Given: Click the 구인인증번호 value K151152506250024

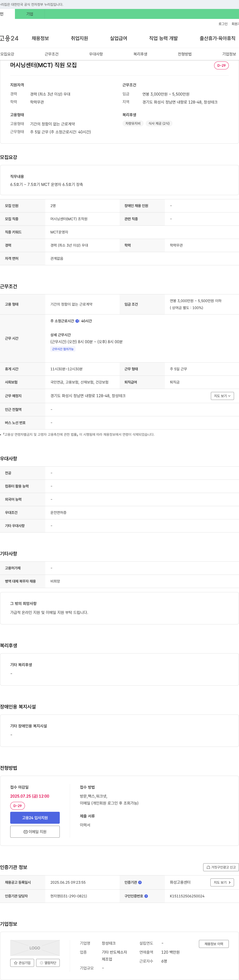Looking at the screenshot, I should click(x=187, y=896).
